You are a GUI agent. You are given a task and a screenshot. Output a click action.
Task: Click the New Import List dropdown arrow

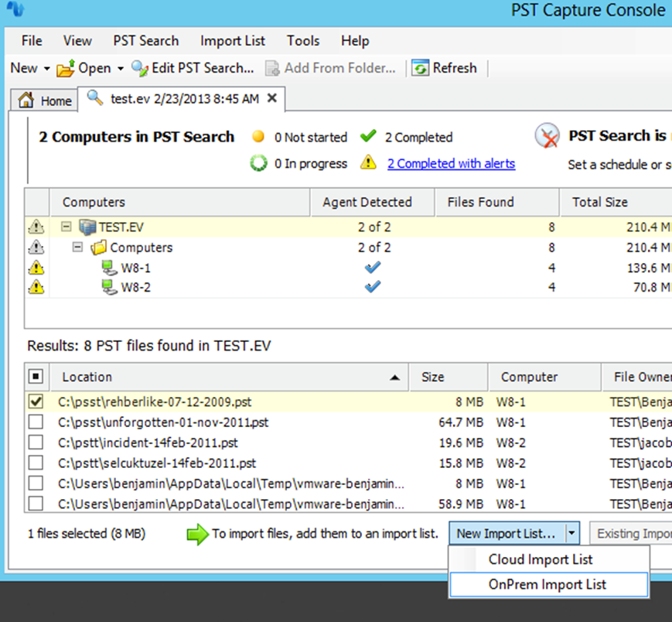coord(571,534)
